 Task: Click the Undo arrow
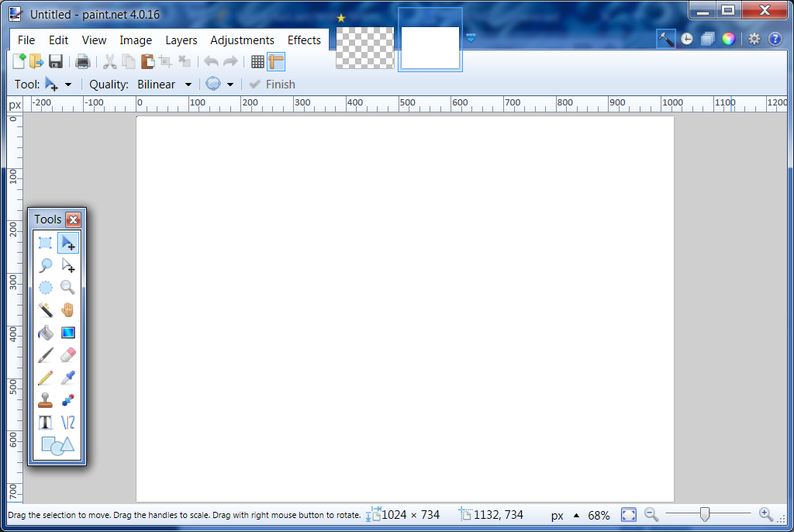pos(211,61)
